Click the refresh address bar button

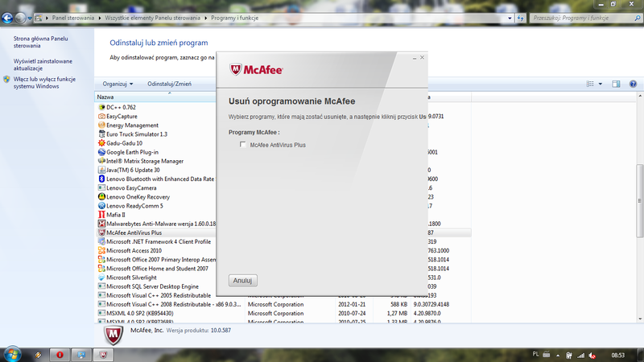coord(520,18)
